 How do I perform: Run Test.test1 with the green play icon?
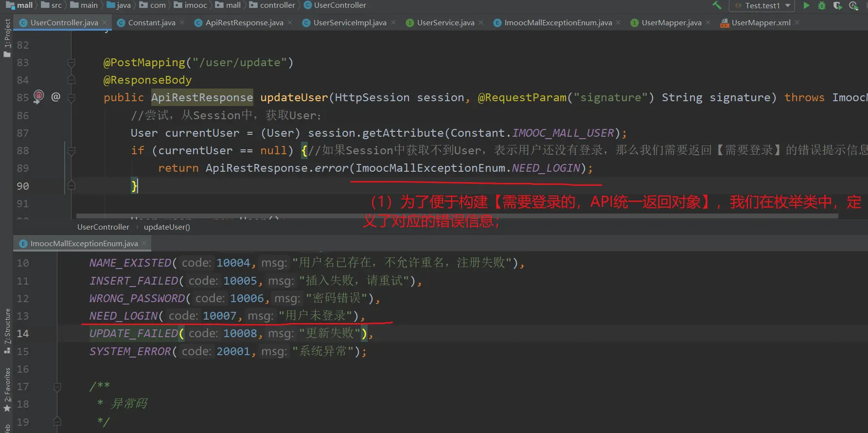point(806,5)
